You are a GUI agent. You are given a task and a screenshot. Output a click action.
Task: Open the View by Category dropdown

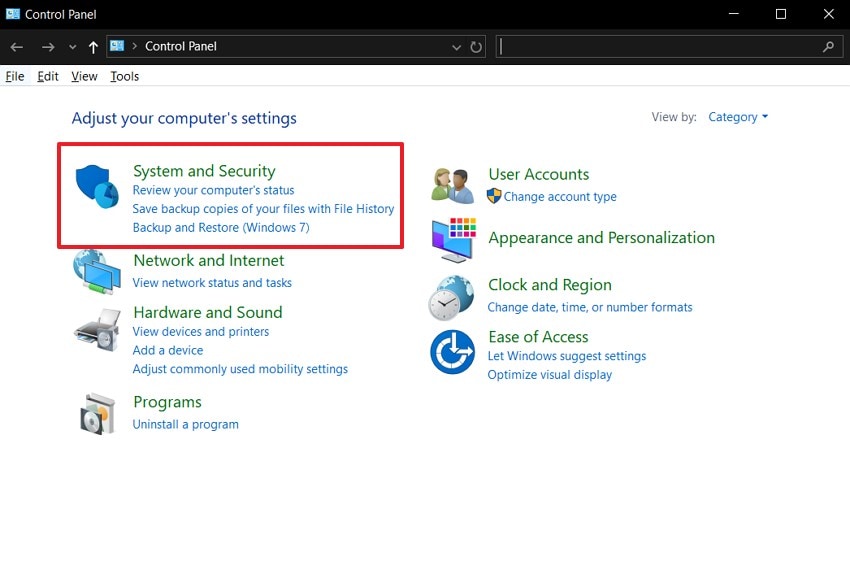738,117
